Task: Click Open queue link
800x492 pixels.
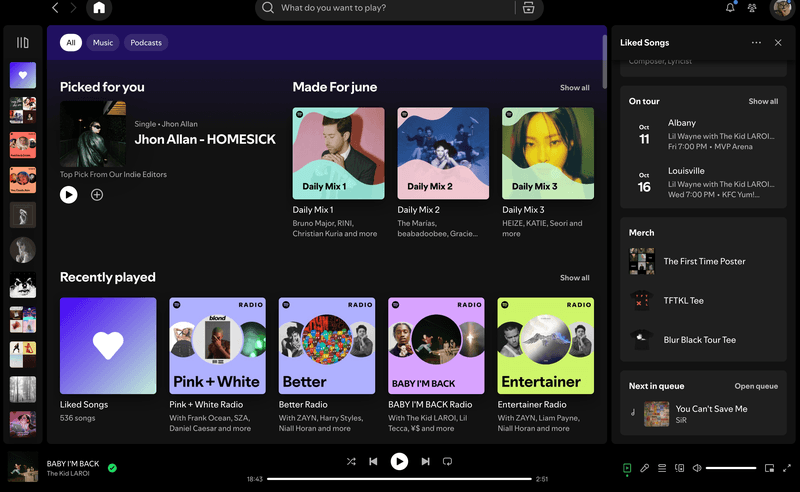Action: (756, 386)
